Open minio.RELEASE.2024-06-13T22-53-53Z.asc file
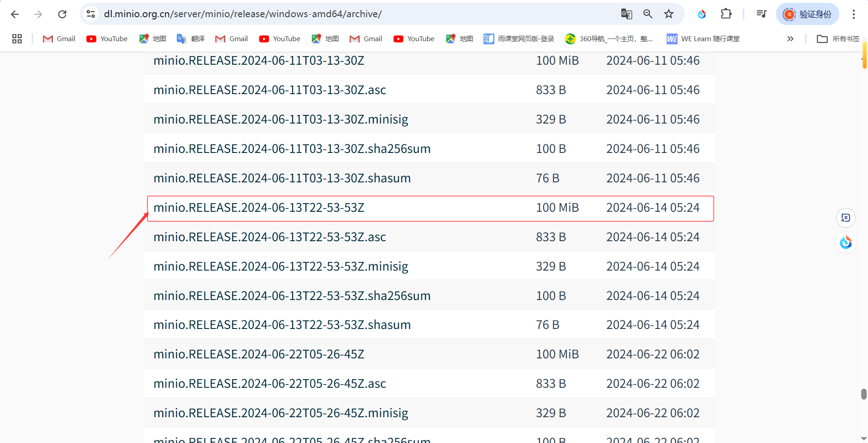The image size is (868, 443). [270, 237]
